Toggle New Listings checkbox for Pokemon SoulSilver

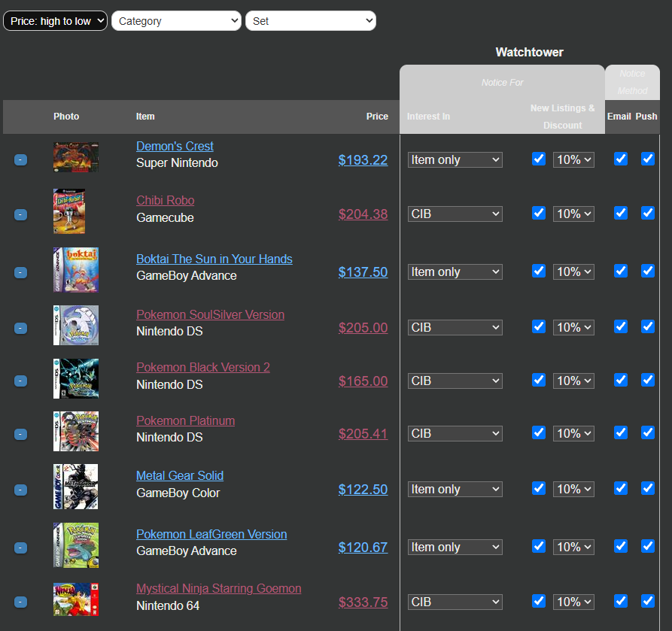[539, 326]
